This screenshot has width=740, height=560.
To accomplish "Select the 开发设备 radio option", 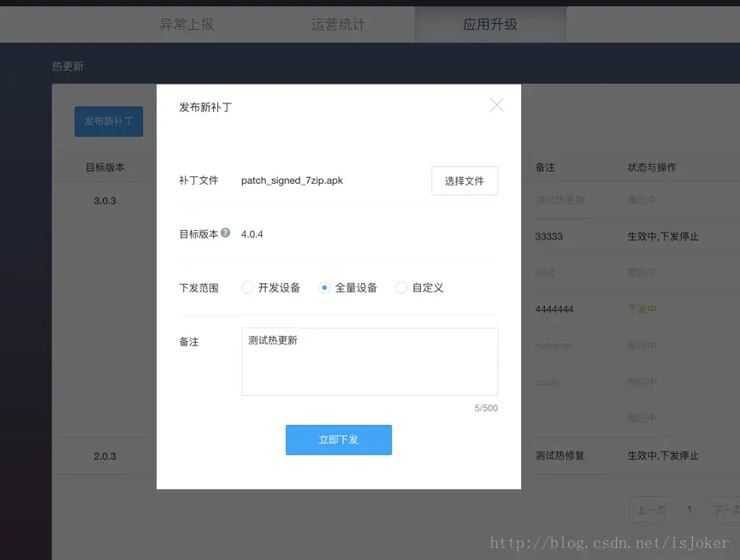I will click(247, 287).
